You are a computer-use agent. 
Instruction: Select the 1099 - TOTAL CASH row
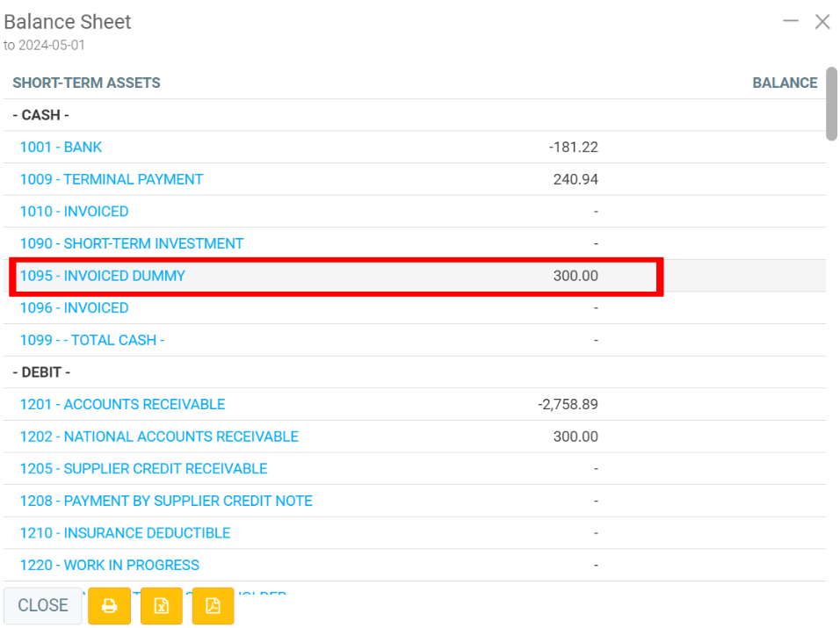91,340
